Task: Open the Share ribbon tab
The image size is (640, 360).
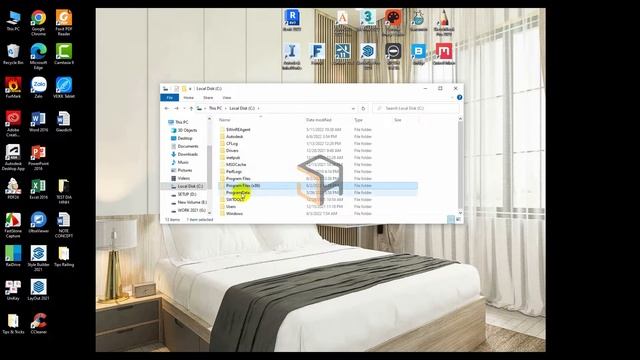Action: [x=208, y=98]
